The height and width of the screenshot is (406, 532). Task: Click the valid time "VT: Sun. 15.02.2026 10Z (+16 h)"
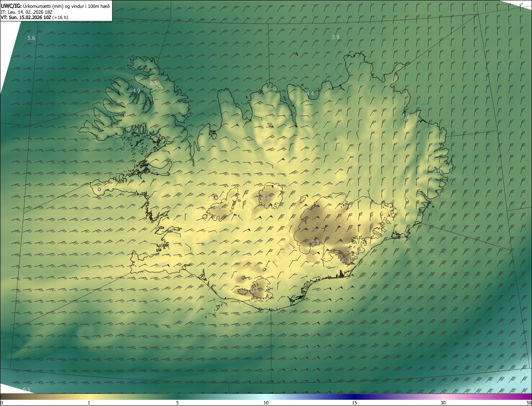click(34, 17)
